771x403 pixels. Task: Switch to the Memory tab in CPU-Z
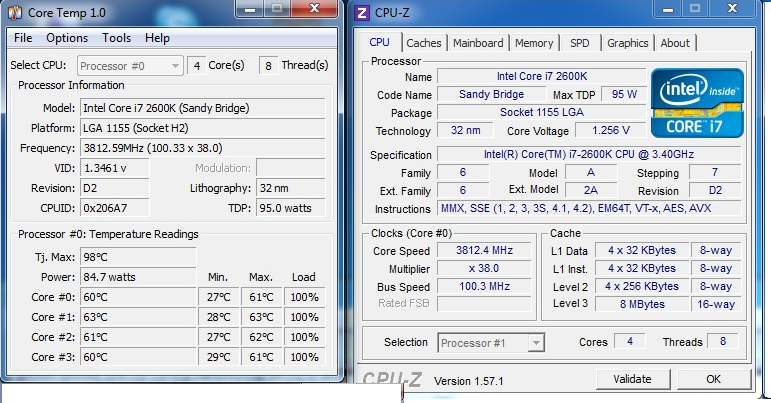[534, 43]
